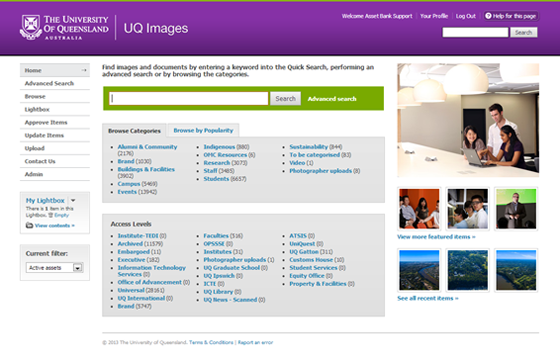Open Archived access level
This screenshot has width=560, height=363.
tap(130, 244)
